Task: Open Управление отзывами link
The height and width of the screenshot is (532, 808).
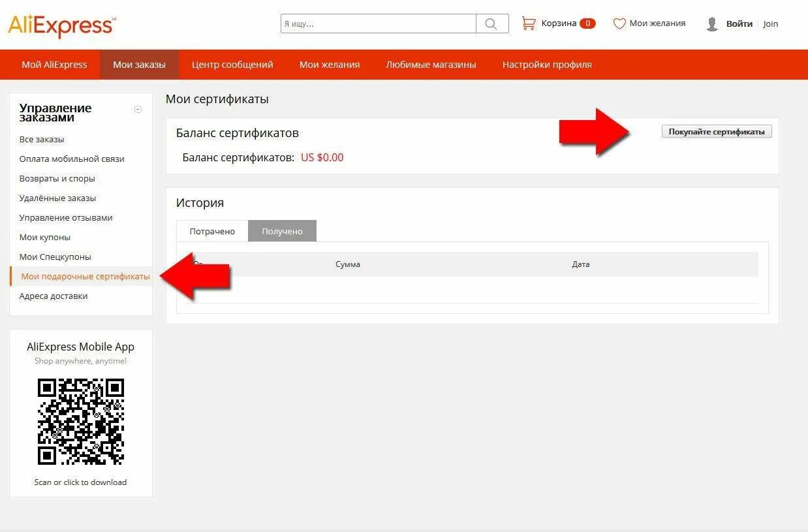Action: (66, 217)
